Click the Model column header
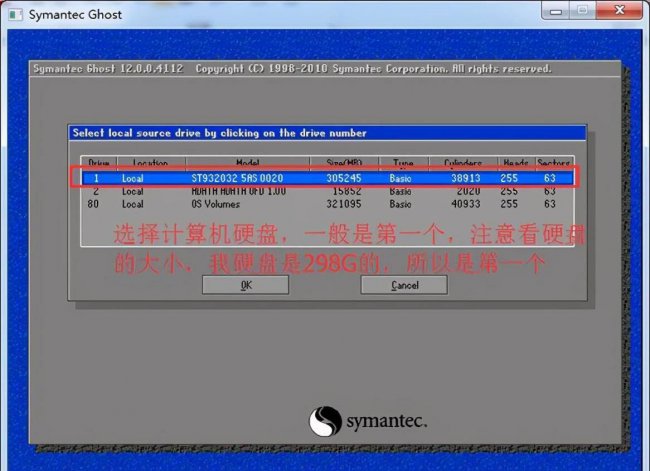 point(248,163)
